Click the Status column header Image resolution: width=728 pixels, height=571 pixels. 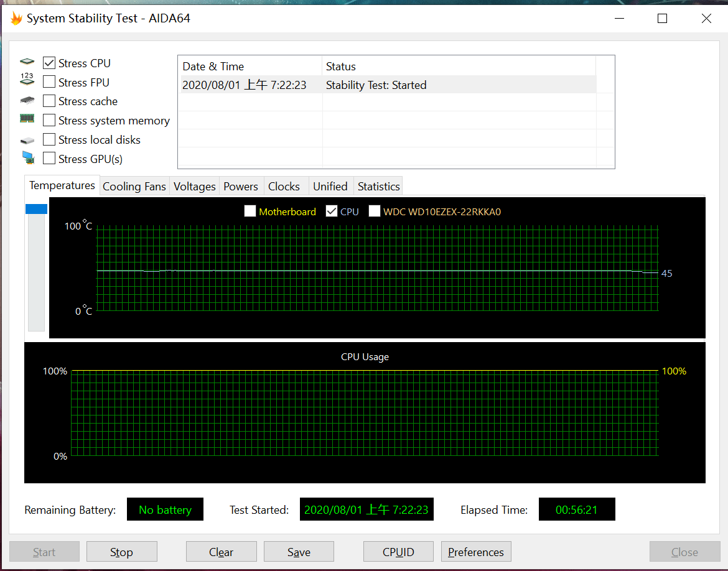pos(459,67)
